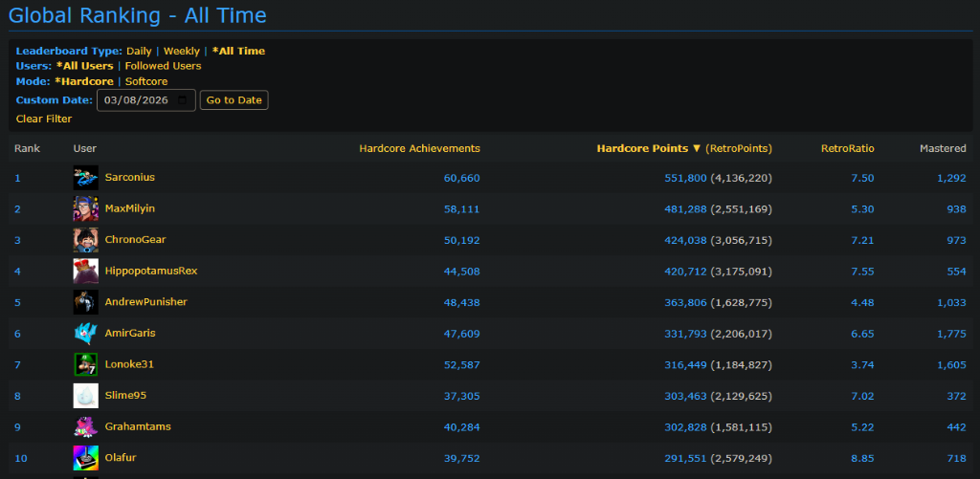980x479 pixels.
Task: Sort by Hardcore Points column header
Action: (x=650, y=148)
